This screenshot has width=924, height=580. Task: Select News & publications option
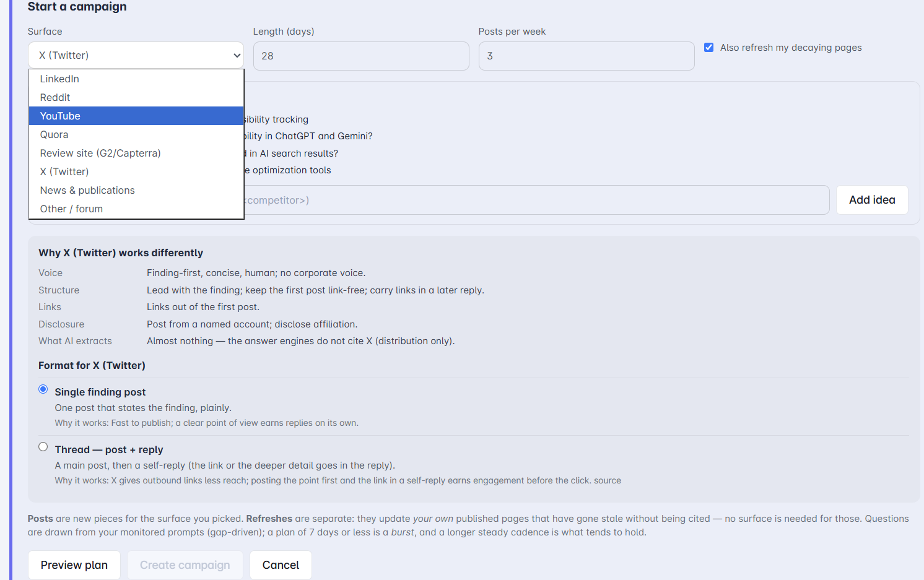tap(136, 190)
